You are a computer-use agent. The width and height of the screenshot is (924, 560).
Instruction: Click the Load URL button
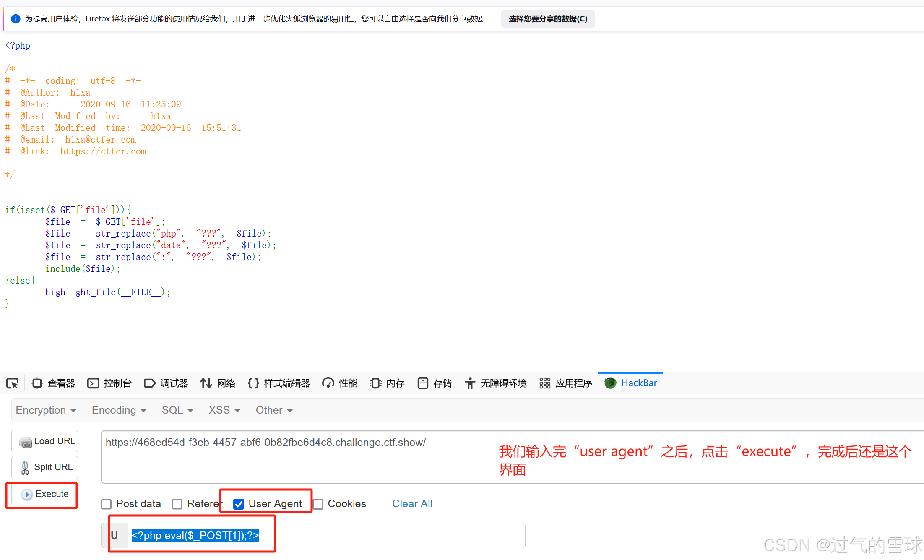45,441
